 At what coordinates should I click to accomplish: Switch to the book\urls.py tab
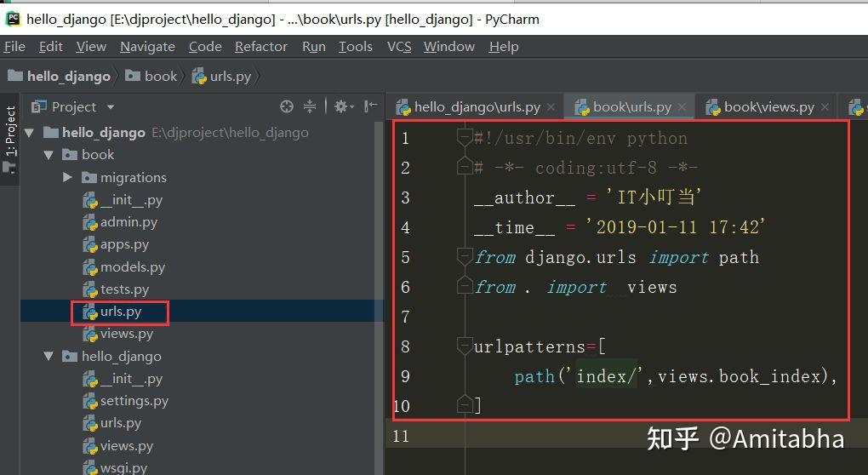(x=631, y=107)
